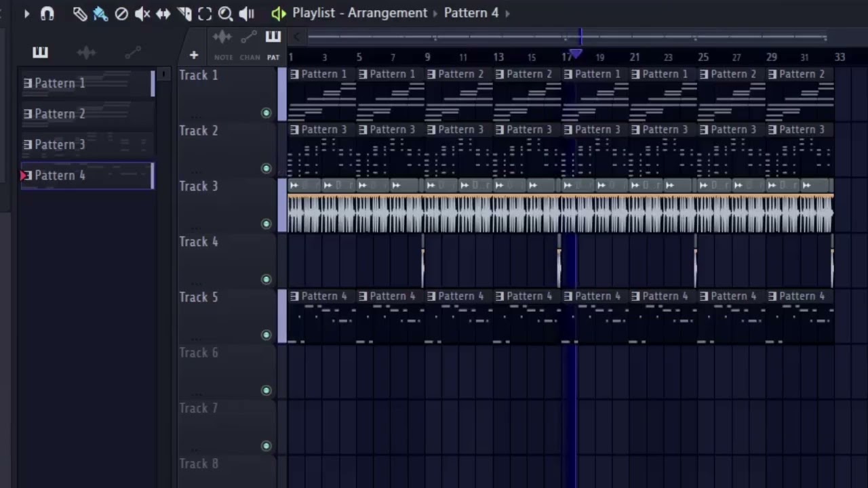Select the Track 6 header label
The image size is (868, 488).
pyautogui.click(x=199, y=353)
